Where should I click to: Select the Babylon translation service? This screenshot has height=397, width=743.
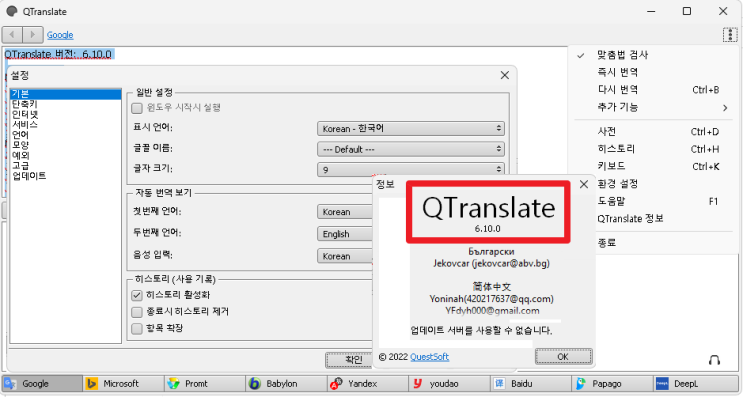tap(286, 383)
